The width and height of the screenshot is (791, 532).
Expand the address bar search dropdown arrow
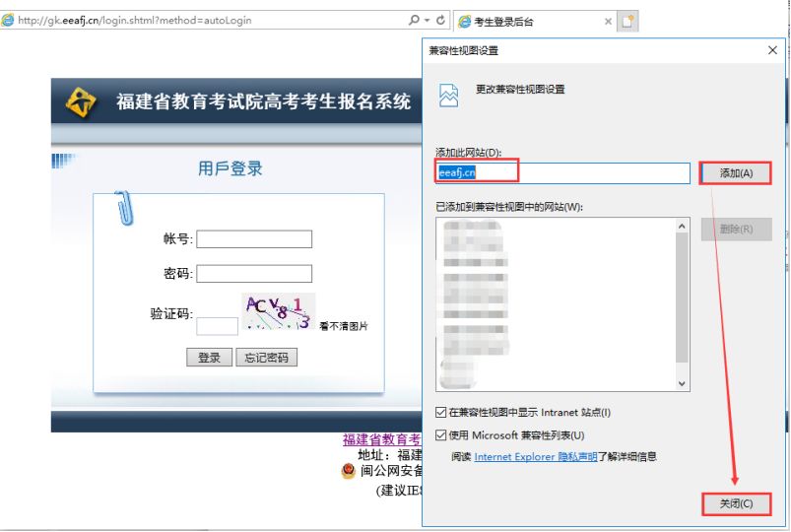pyautogui.click(x=427, y=21)
